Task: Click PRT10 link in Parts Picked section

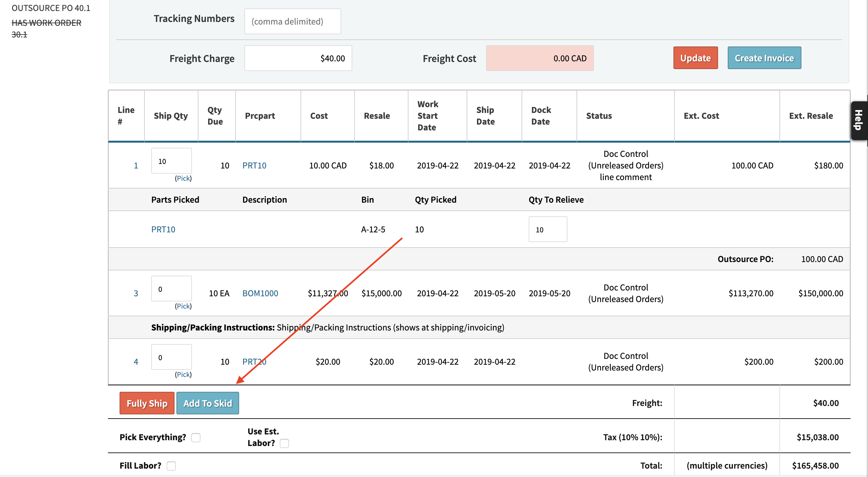Action: [162, 228]
